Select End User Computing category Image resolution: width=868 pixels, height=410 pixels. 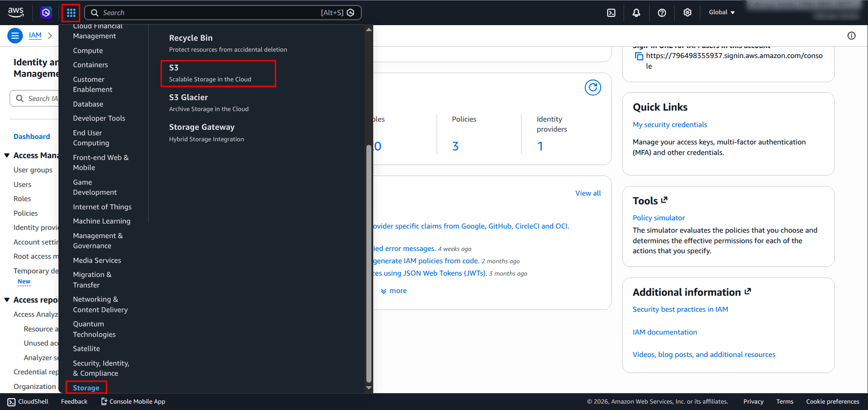point(91,138)
